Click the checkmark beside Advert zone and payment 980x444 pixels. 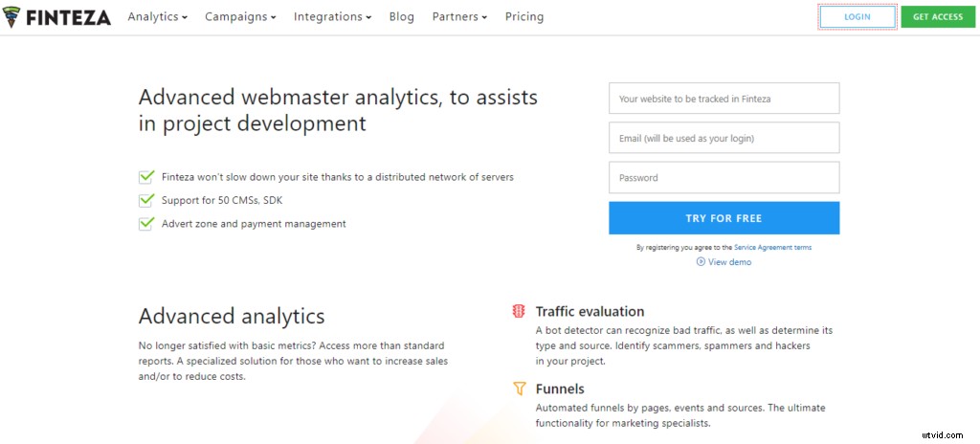(x=145, y=223)
